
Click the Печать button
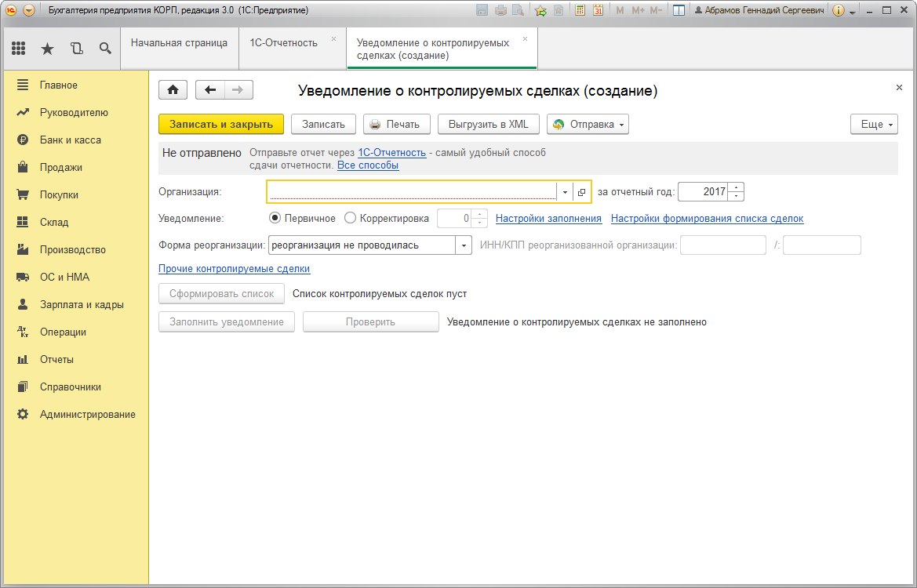click(x=396, y=124)
